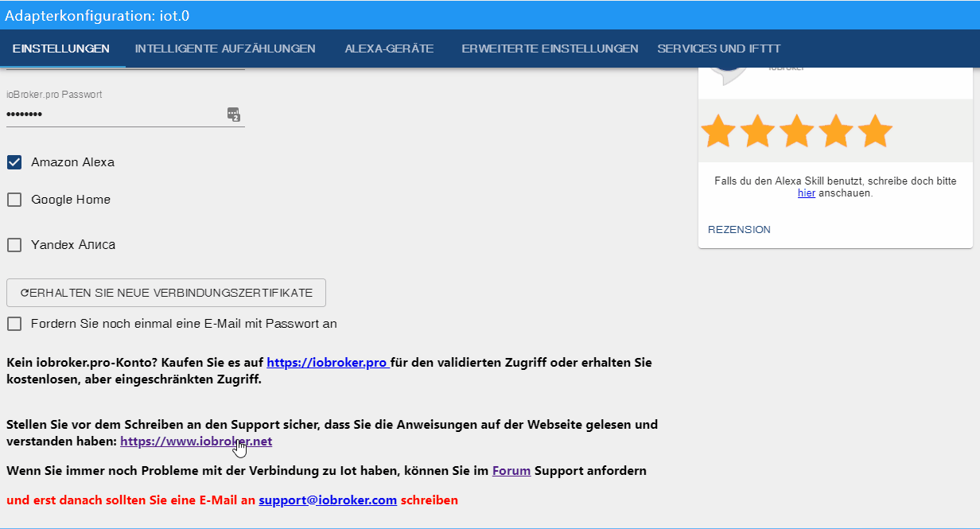The height and width of the screenshot is (529, 980).
Task: Check Fordern Sie noch einmal E-Mail option
Action: tap(14, 324)
